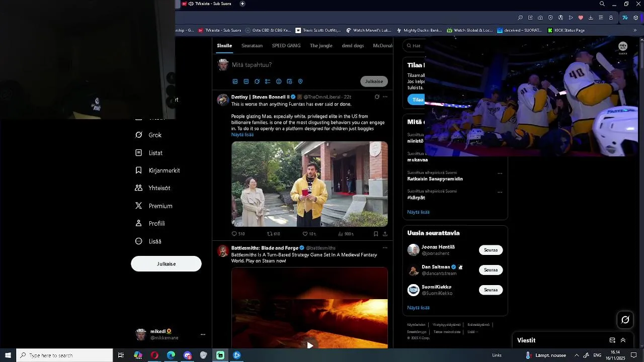Open options for Ratkaisin Sanapyramidin trend
The height and width of the screenshot is (362, 644).
(500, 173)
